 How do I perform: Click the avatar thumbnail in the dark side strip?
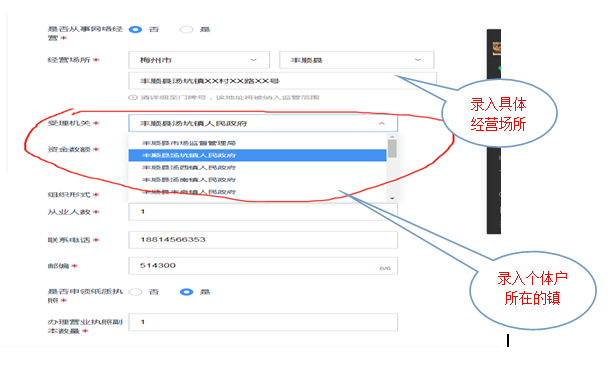497,48
